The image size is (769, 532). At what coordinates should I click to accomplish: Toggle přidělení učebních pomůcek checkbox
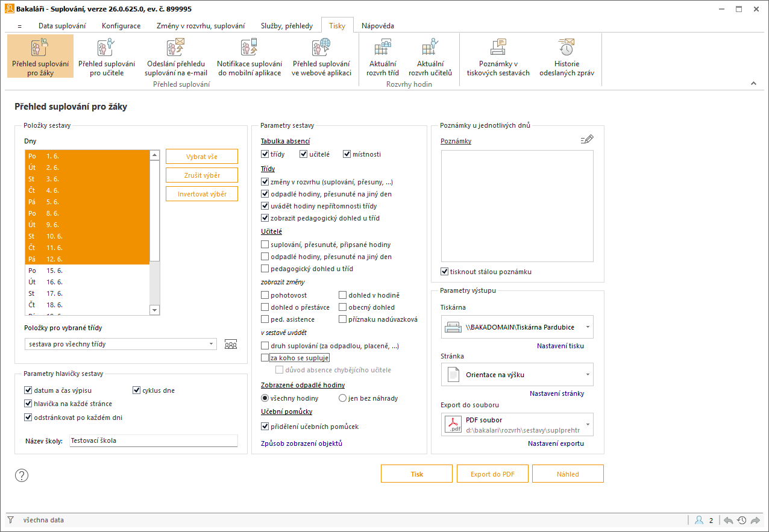coord(265,427)
